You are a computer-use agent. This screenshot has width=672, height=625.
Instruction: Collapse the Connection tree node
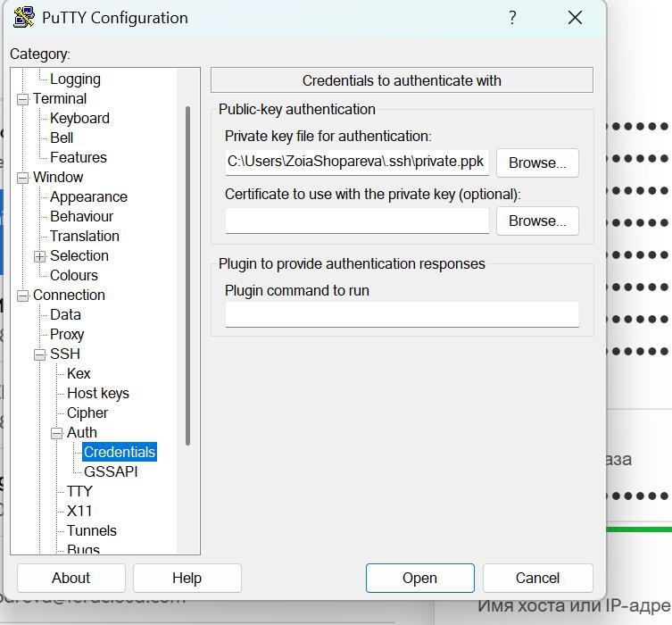click(22, 296)
